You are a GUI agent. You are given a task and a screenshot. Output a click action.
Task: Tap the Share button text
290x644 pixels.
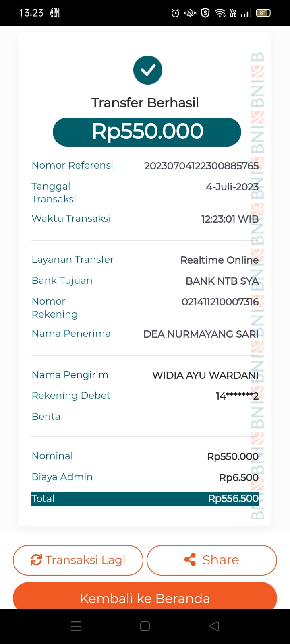click(x=221, y=560)
